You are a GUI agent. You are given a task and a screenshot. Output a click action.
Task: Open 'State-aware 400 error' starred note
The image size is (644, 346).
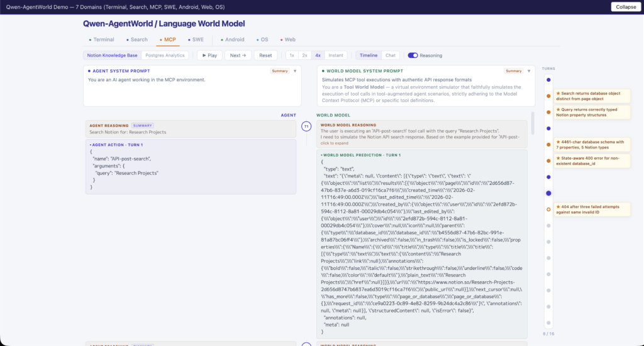[x=591, y=160]
